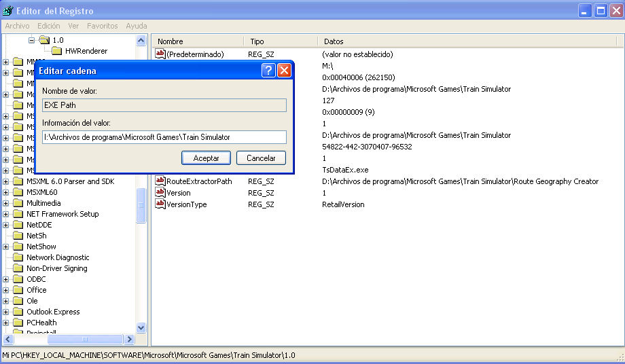Click the tree vertical scrollbar down arrow
This screenshot has width=625, height=364.
tap(141, 327)
